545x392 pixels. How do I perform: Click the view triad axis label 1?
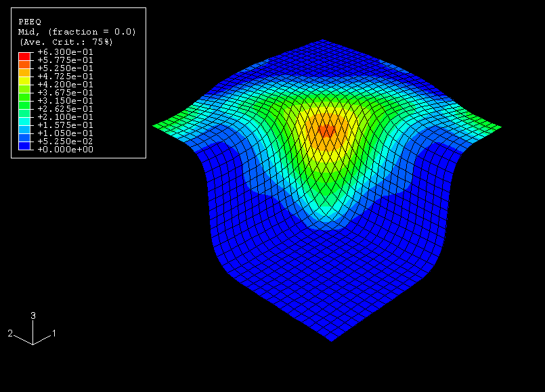coord(54,333)
